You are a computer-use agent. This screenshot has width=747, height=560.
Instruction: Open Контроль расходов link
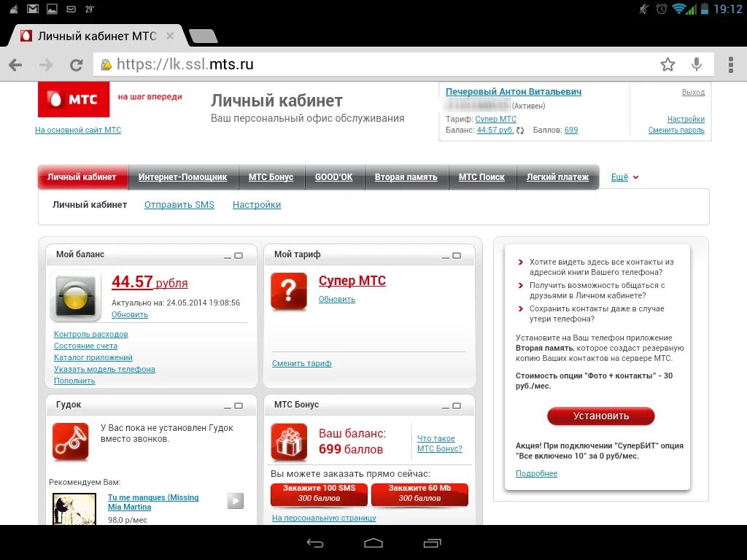pyautogui.click(x=91, y=334)
